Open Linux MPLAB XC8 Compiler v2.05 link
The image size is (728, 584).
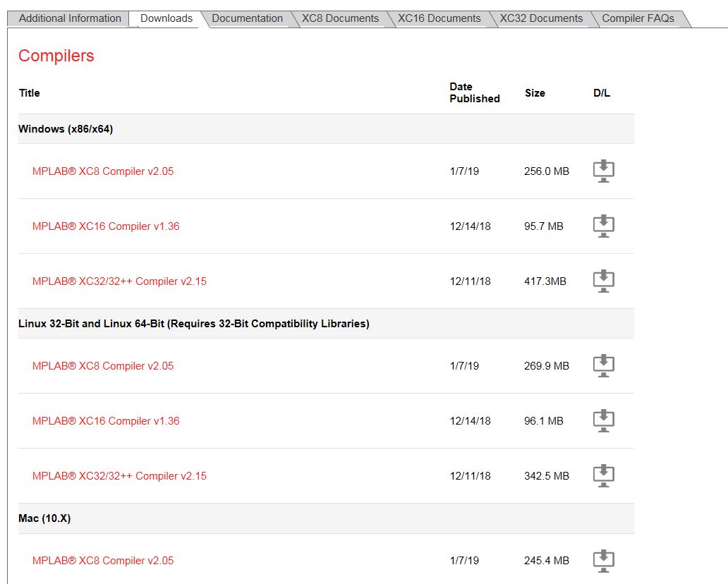tap(103, 366)
